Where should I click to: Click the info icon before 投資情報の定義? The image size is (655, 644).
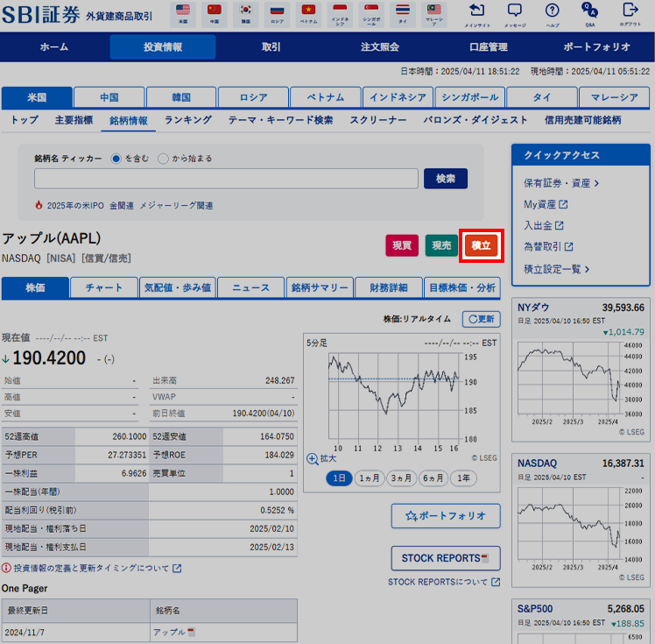6,568
